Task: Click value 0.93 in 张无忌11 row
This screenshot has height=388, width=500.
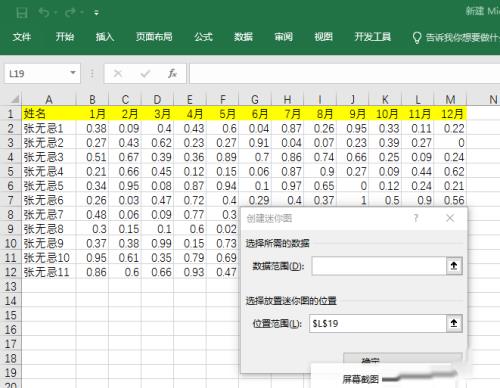Action: click(190, 272)
